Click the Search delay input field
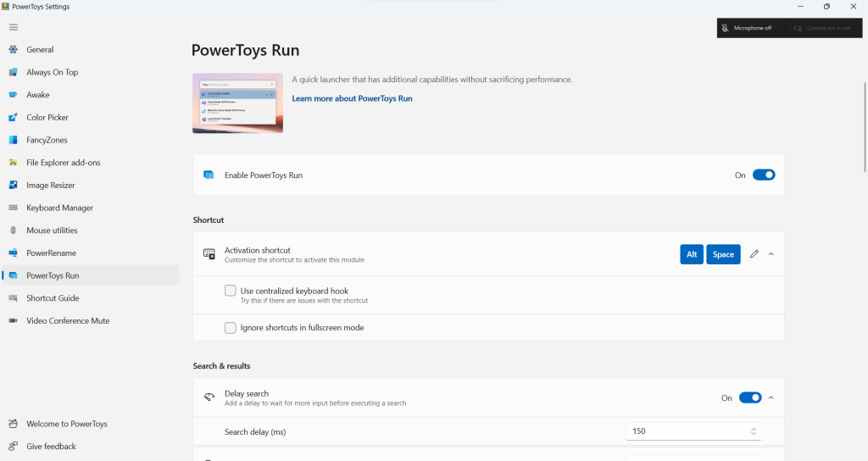The width and height of the screenshot is (868, 461). pos(693,431)
